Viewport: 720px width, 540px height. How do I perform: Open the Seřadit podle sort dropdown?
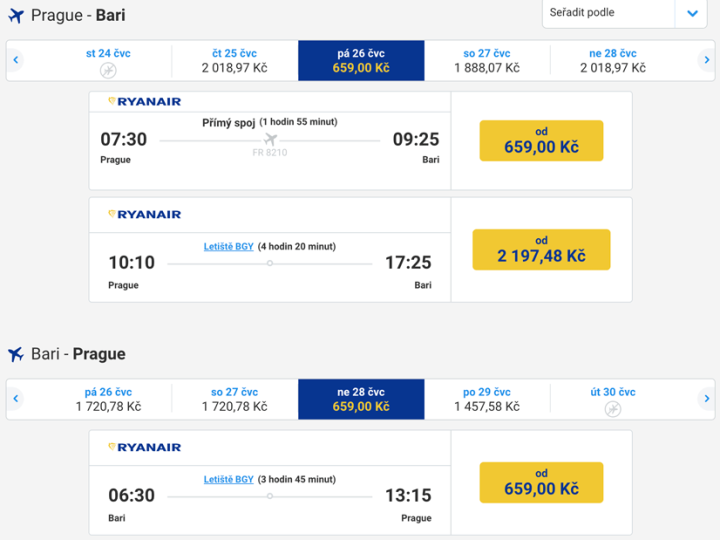point(624,13)
